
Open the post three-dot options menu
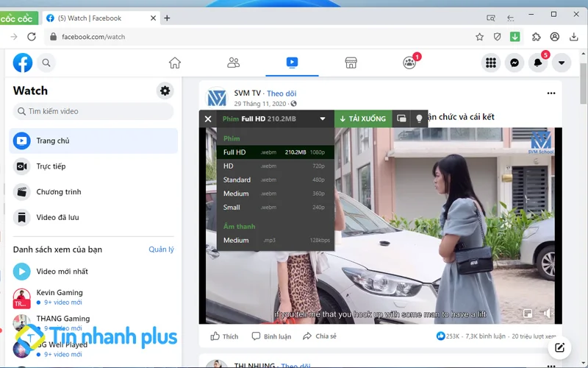click(551, 93)
